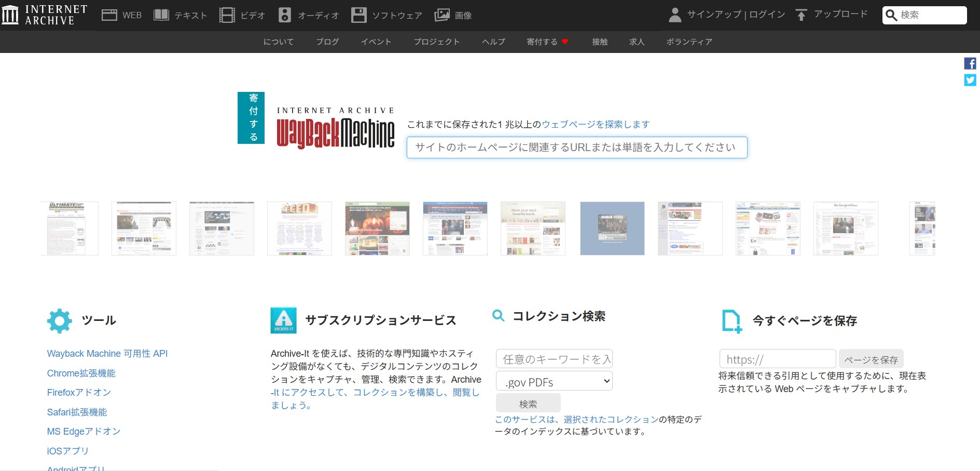The image size is (980, 471).
Task: Open the Wayback Machine 可用性 API link
Action: (107, 353)
